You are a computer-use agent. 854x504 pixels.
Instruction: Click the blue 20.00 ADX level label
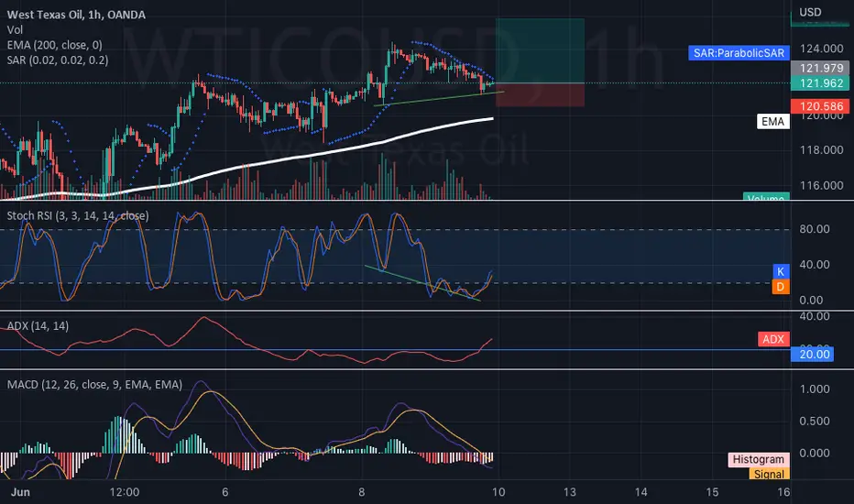pos(812,354)
